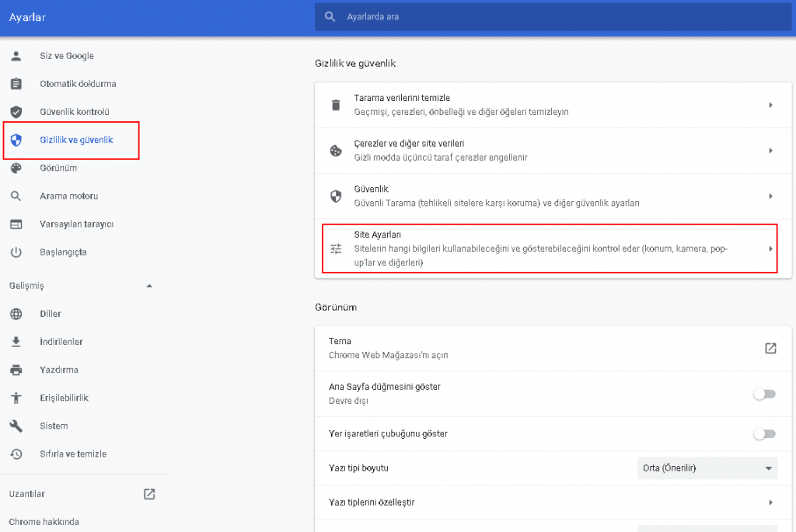The width and height of the screenshot is (796, 532).
Task: Click the trash icon beside Tarama verilerini temizle
Action: (x=336, y=105)
